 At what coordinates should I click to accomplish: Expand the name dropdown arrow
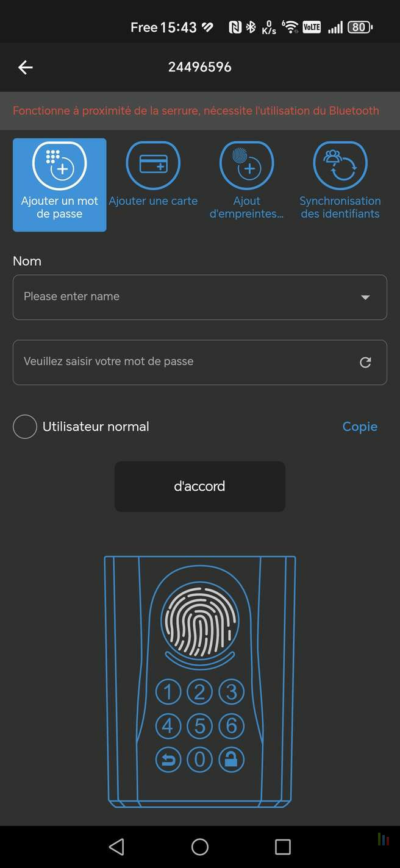365,297
